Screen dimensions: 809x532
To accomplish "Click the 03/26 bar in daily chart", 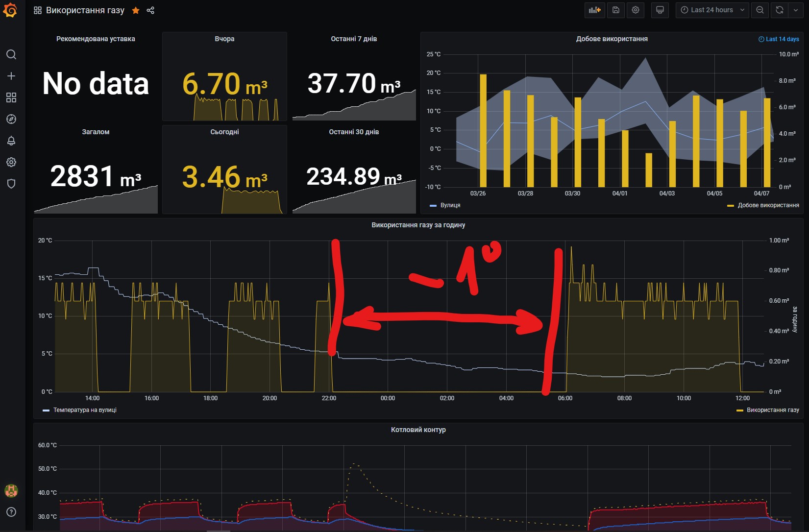I will tap(483, 130).
